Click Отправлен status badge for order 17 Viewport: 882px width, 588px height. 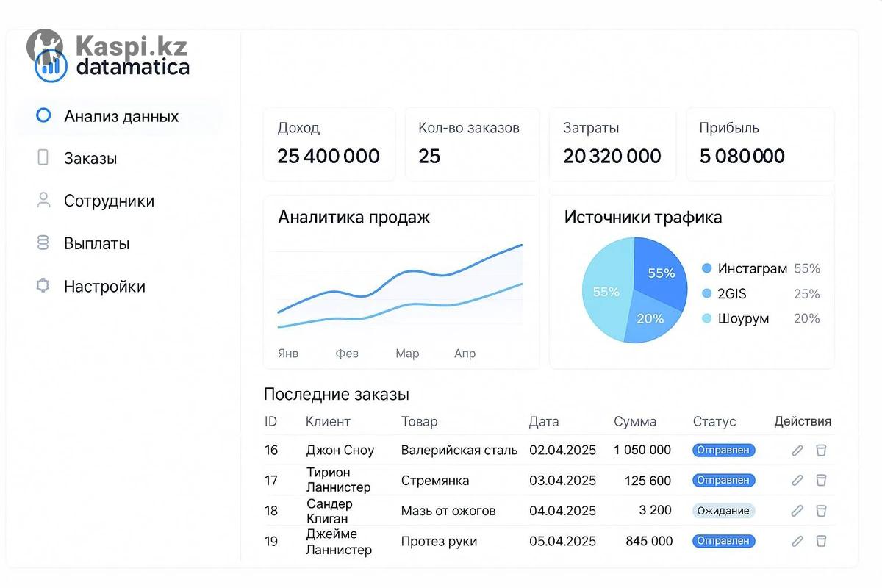[724, 480]
